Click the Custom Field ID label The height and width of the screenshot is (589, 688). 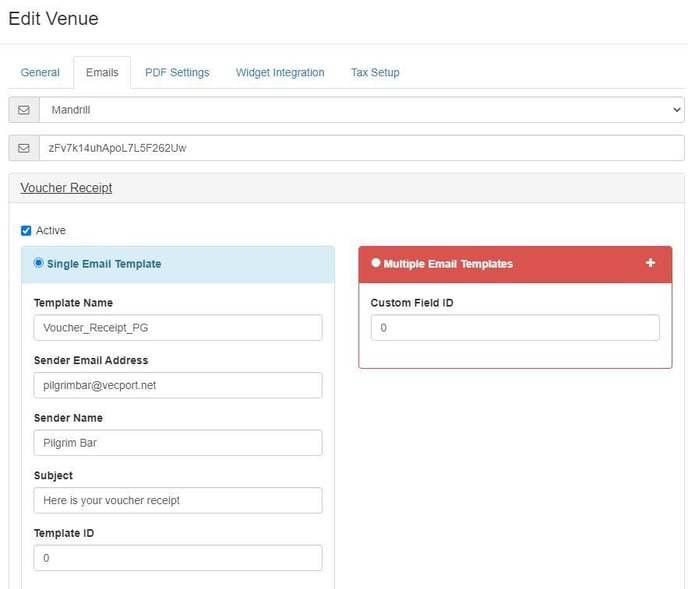pos(412,303)
